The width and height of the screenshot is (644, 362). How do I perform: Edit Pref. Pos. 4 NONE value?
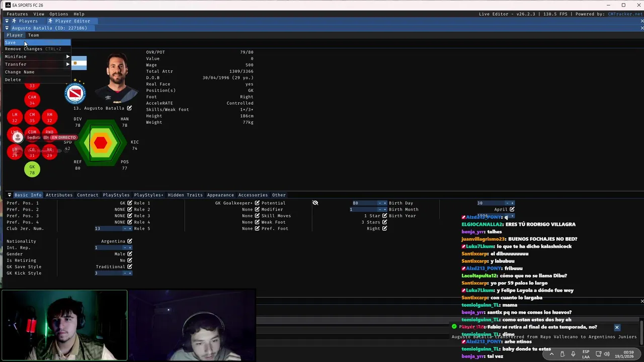[x=129, y=222]
